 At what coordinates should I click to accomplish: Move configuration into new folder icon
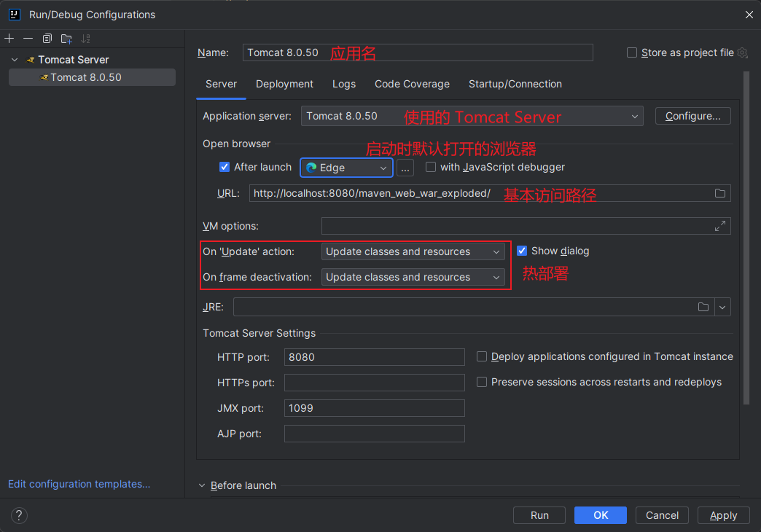[x=66, y=39]
